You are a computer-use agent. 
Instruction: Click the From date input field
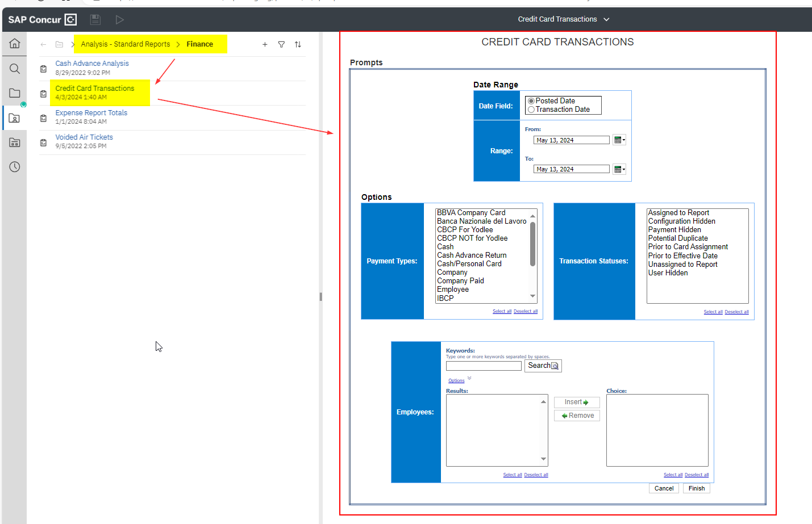pos(571,140)
